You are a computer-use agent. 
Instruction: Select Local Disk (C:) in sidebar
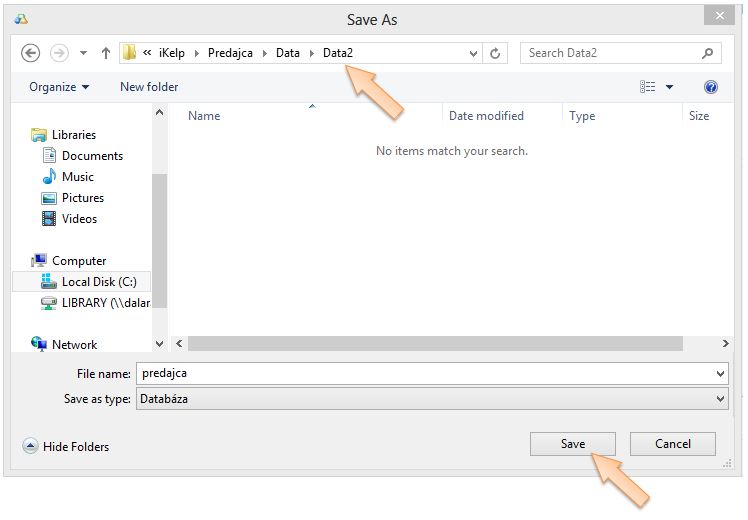point(98,282)
